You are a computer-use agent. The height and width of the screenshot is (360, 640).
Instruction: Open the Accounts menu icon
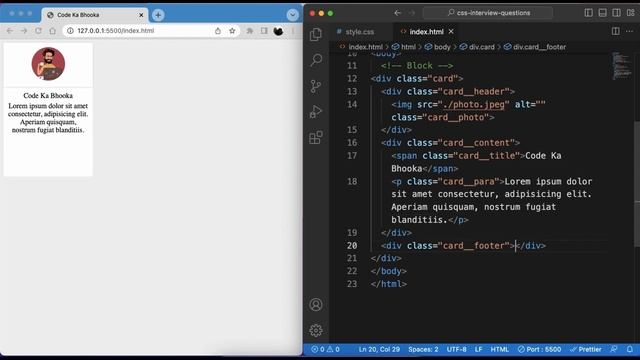[x=316, y=304]
